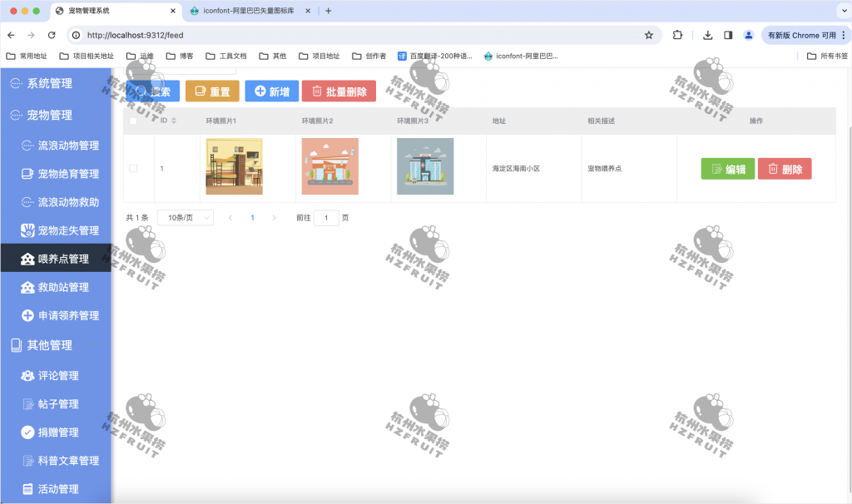
Task: Open the 10条/页 page size dropdown
Action: 185,217
